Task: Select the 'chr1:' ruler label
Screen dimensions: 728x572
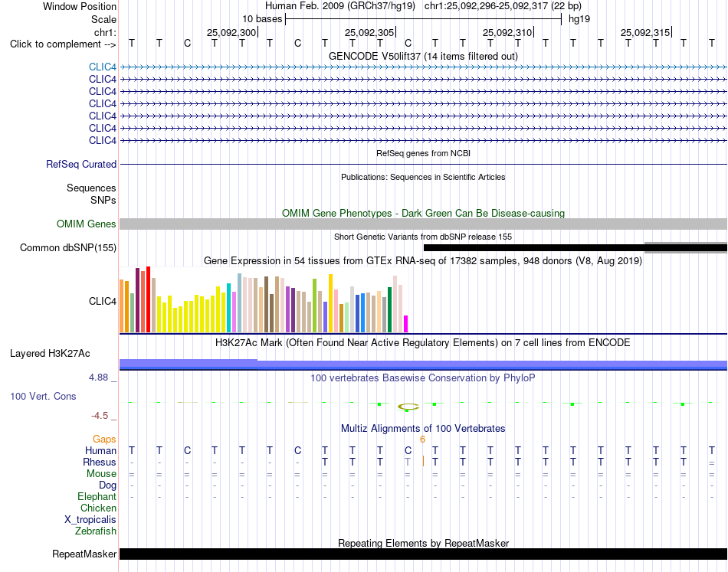Action: [105, 32]
